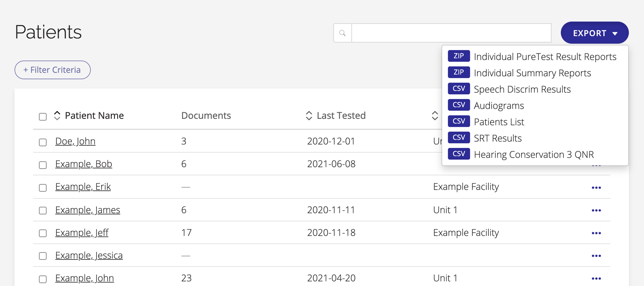The width and height of the screenshot is (644, 286).
Task: Open the Export dropdown button
Action: 594,33
